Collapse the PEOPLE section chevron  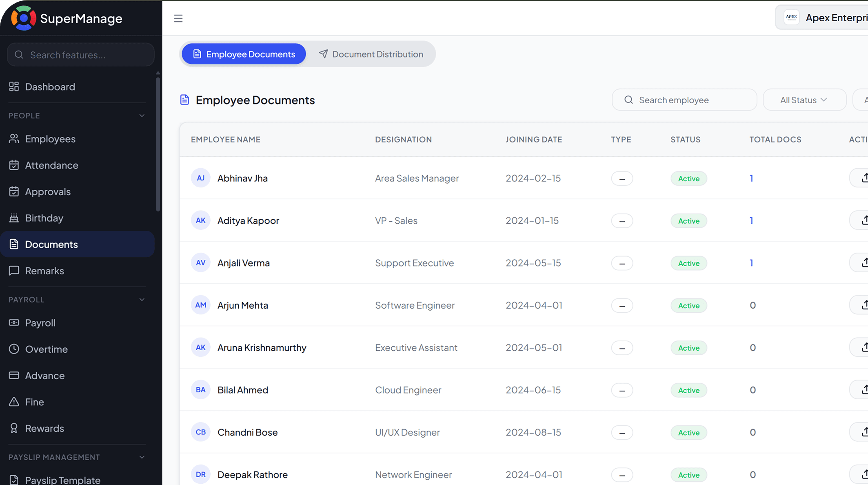(142, 116)
